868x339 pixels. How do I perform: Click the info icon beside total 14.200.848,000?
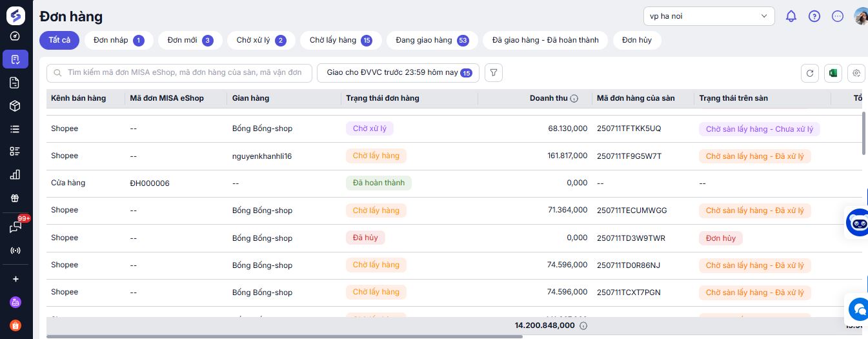pos(583,325)
